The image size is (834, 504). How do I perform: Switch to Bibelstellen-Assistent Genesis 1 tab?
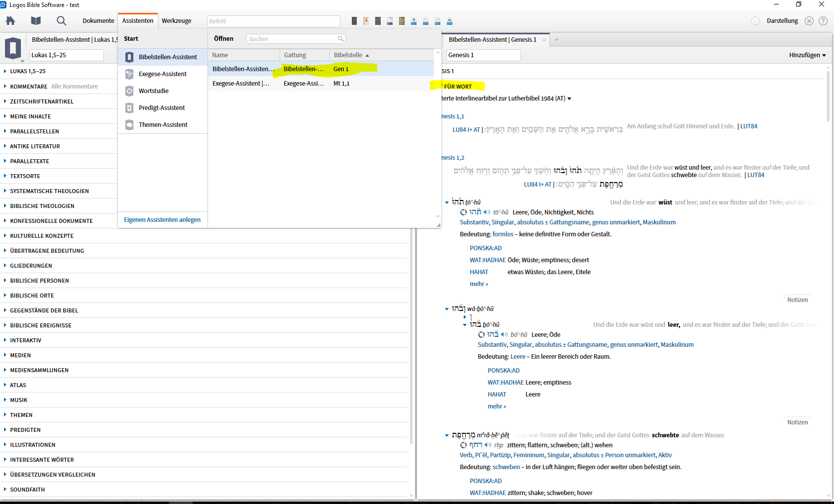click(x=493, y=39)
